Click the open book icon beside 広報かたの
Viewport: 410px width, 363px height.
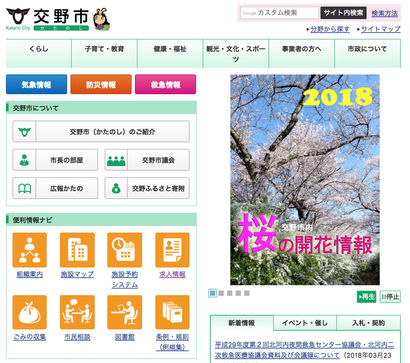pos(24,188)
